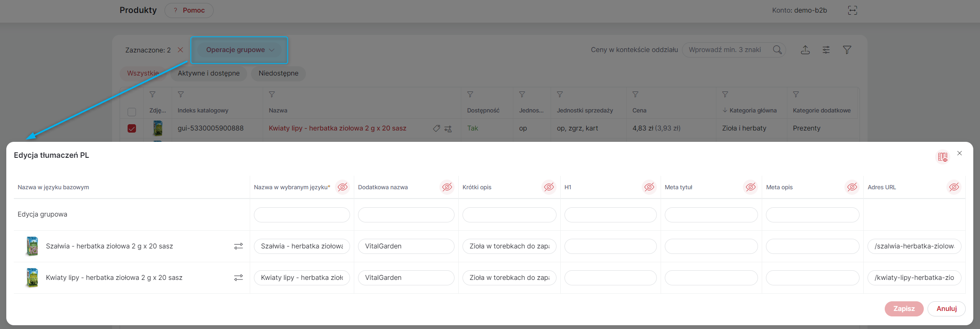This screenshot has width=980, height=329.
Task: Click group edit field for Nazwa w wybranym języku
Action: coord(302,215)
